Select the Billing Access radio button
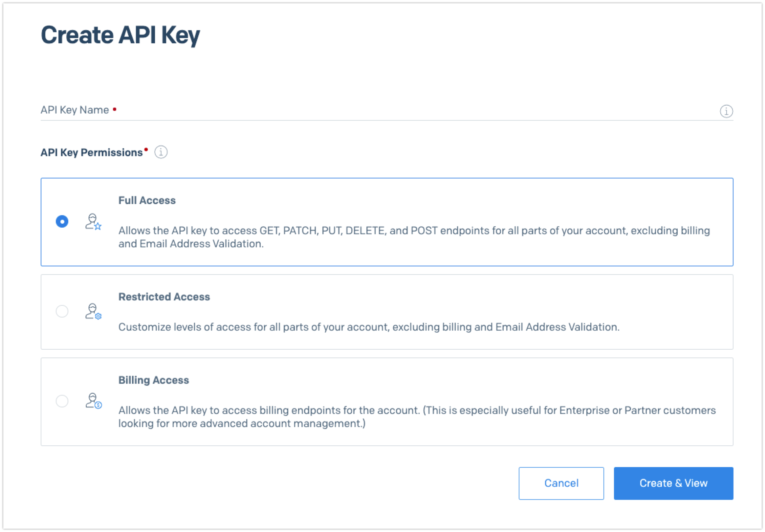This screenshot has width=765, height=532. (x=62, y=401)
